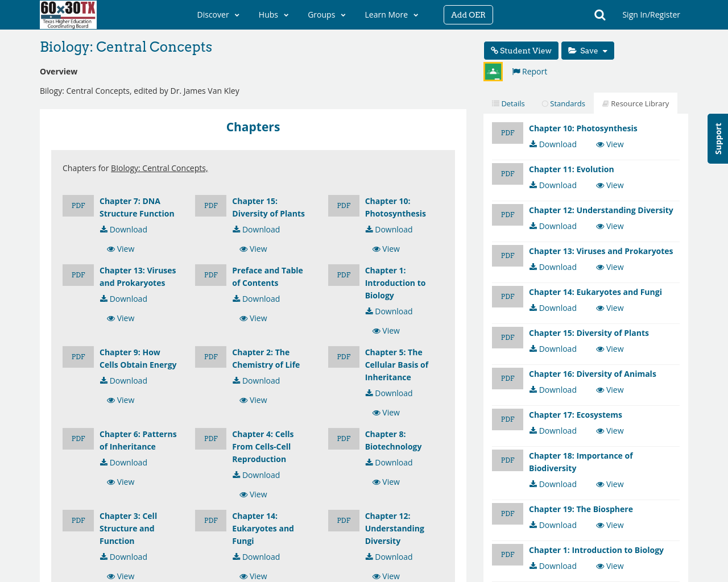Click PDF icon for Chapter 7: DNA Structure Function

pyautogui.click(x=78, y=206)
